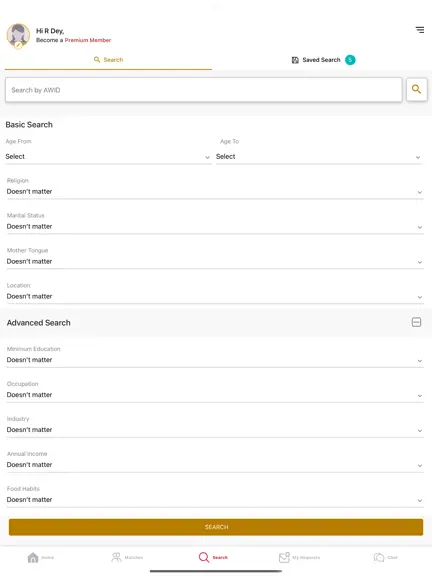Expand the Annual Income dropdown
The image size is (432, 576).
(215, 465)
